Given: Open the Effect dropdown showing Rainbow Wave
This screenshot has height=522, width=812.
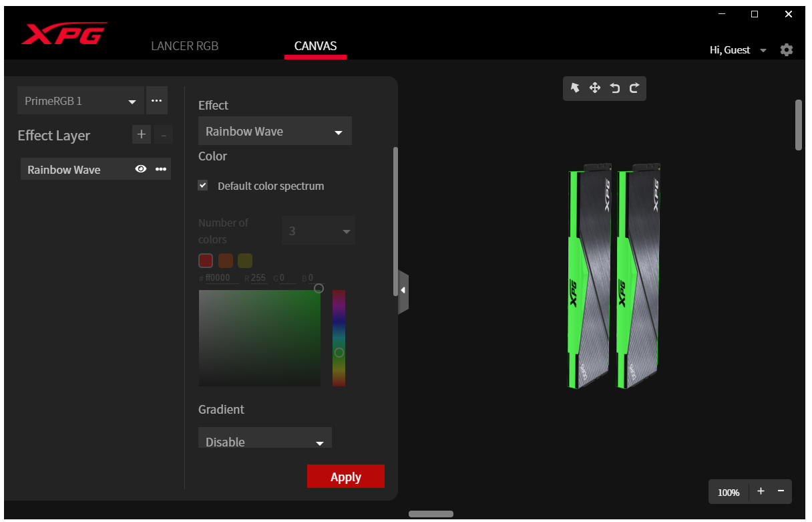Looking at the screenshot, I should [275, 131].
